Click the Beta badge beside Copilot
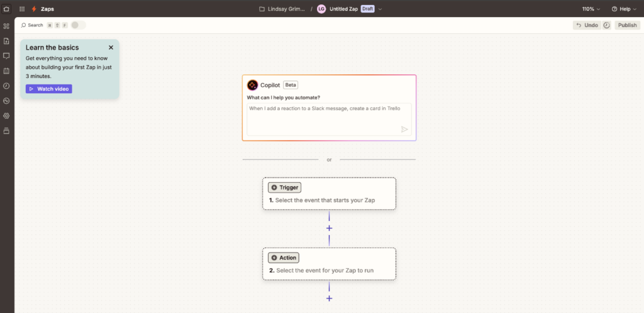The height and width of the screenshot is (313, 644). coord(291,85)
